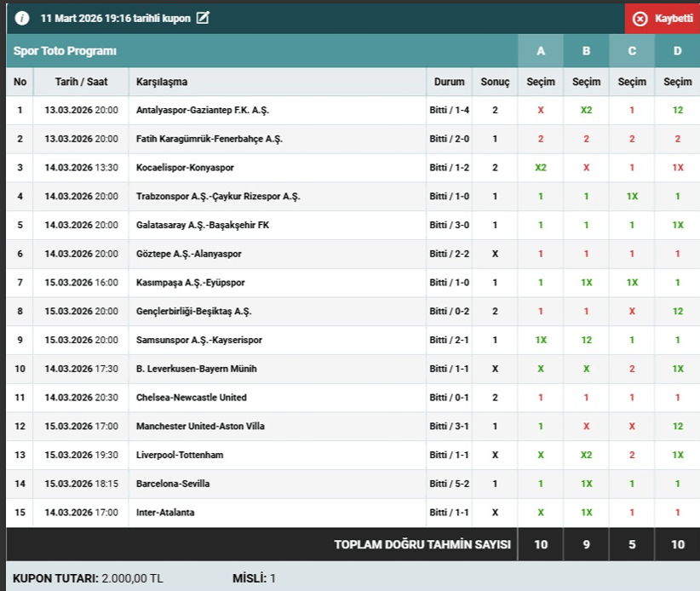Click the info icon beside coupon date

(22, 18)
